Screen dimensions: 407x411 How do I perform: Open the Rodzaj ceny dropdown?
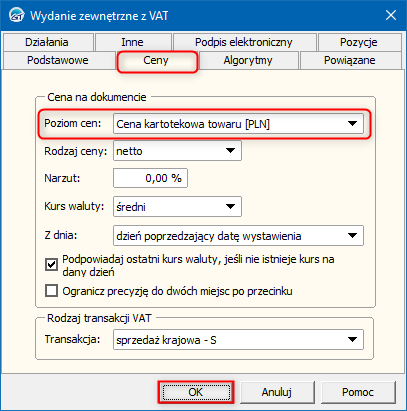point(177,151)
